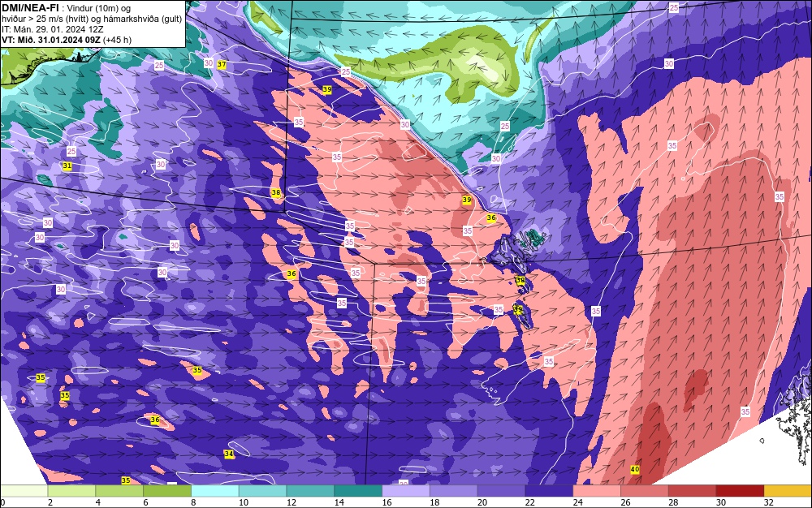Pick the lavender legend swatch between 16 and 18
This screenshot has width=812, height=508.
[x=406, y=491]
